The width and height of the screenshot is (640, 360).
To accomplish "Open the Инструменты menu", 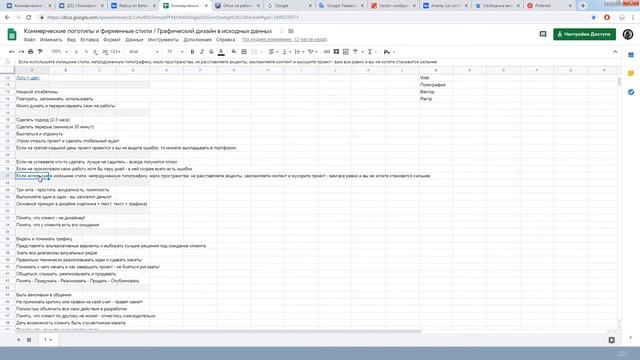I will point(163,40).
